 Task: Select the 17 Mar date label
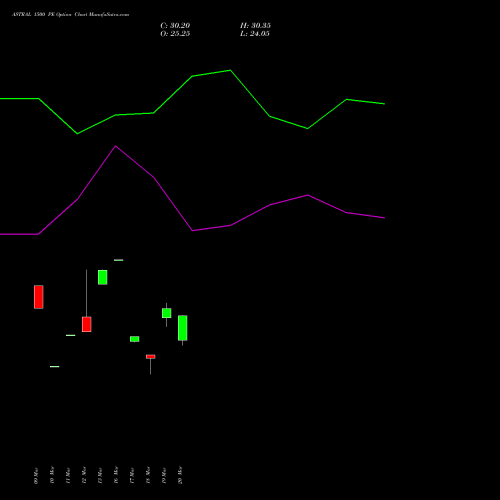tap(132, 476)
